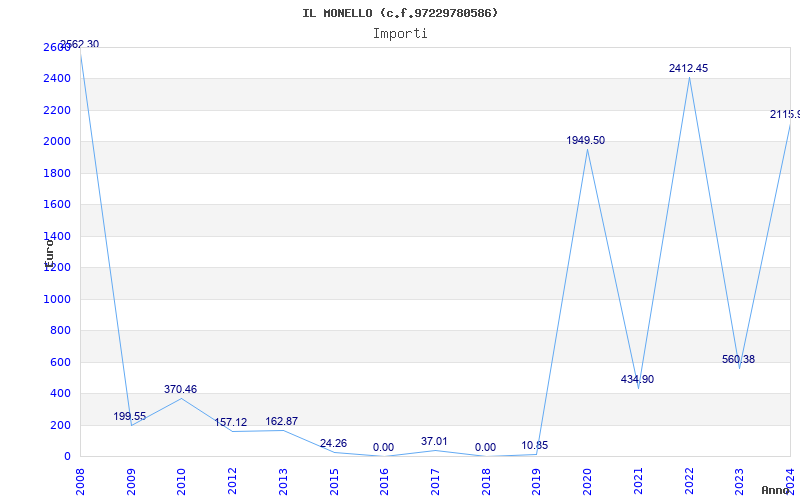Click the 2020 axis label
This screenshot has width=800, height=500.
587,481
